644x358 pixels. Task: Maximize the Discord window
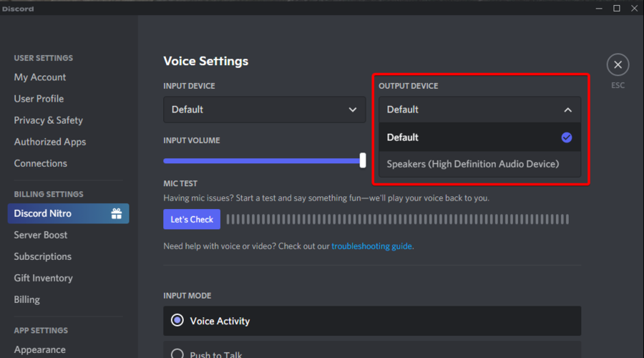(617, 8)
